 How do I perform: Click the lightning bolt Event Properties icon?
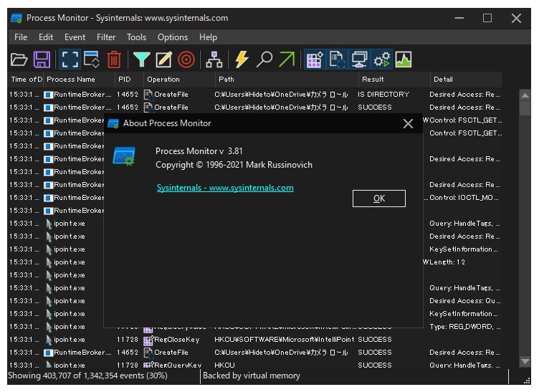click(242, 59)
